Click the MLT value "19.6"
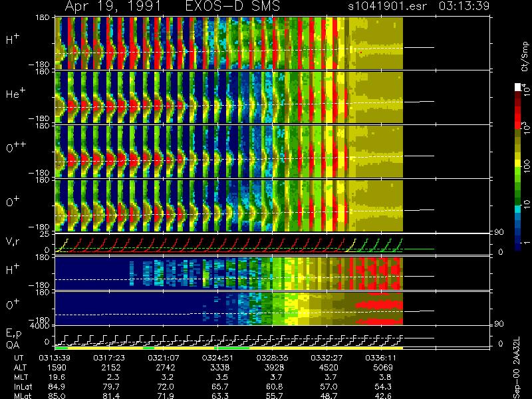Image resolution: width=532 pixels, height=399 pixels. 57,377
